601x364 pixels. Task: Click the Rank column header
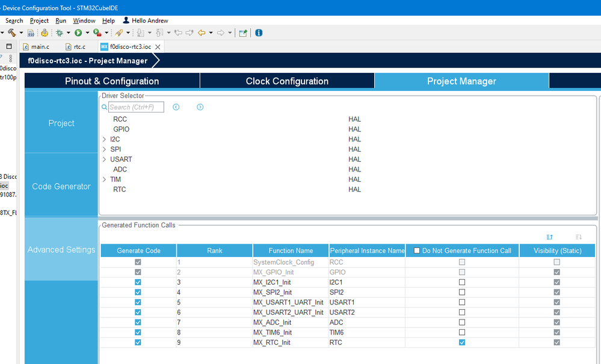(215, 250)
